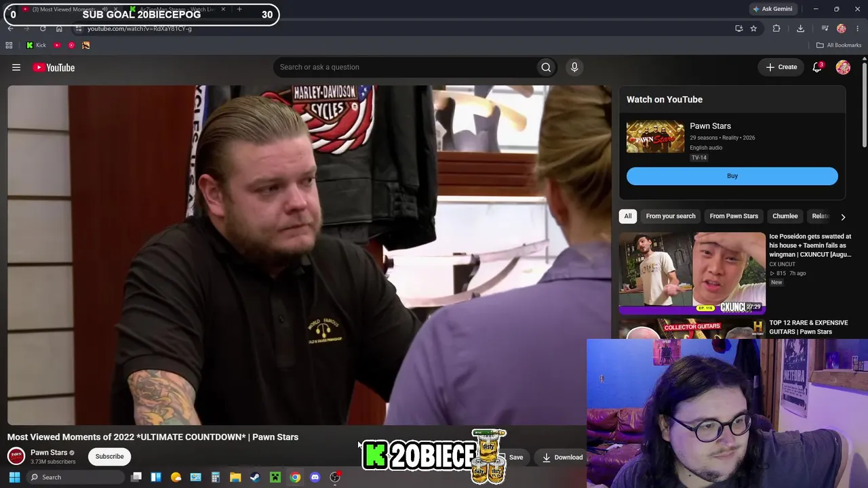Click the Pawn Stars show title

[x=710, y=126]
